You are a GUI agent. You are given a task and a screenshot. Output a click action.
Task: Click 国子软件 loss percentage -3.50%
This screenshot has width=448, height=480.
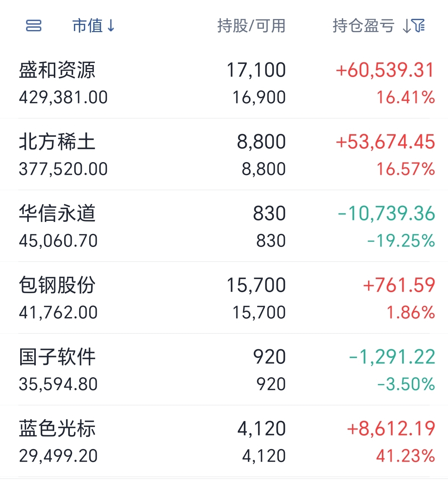(x=406, y=384)
